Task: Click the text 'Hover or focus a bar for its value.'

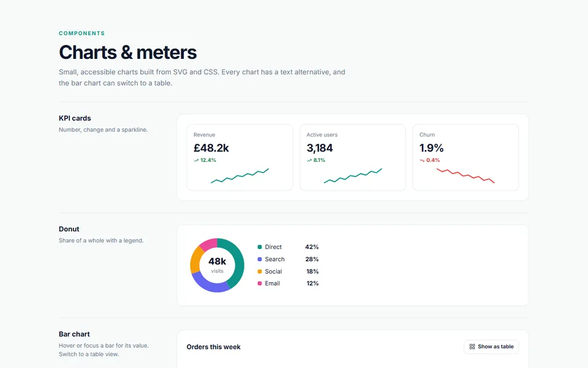Action: click(x=104, y=346)
